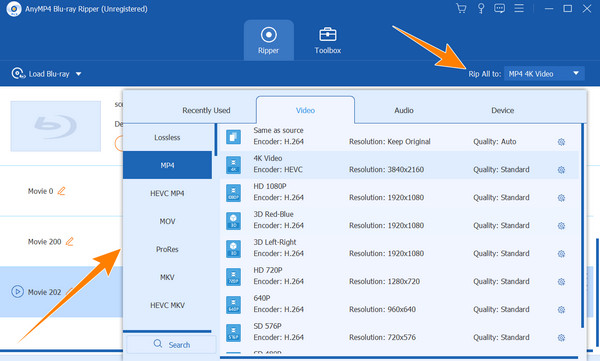Select 4K Video HEVC preset row
Screen dimensions: 600x361
tap(399, 165)
